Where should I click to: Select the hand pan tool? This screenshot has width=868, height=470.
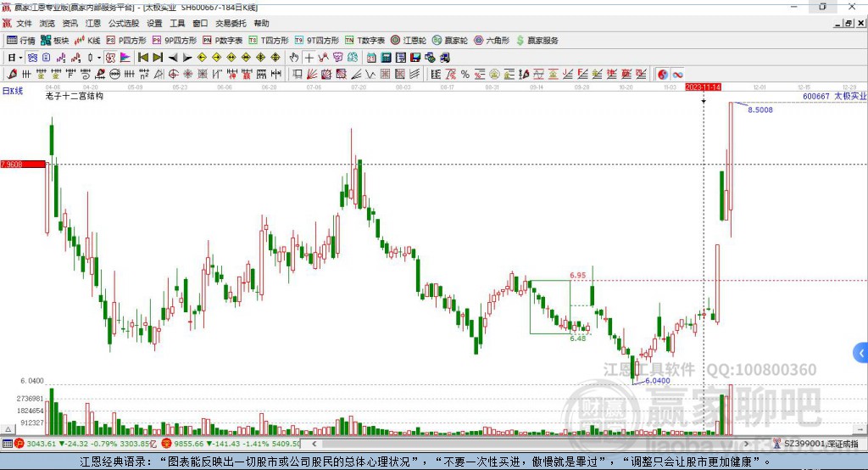point(294,58)
